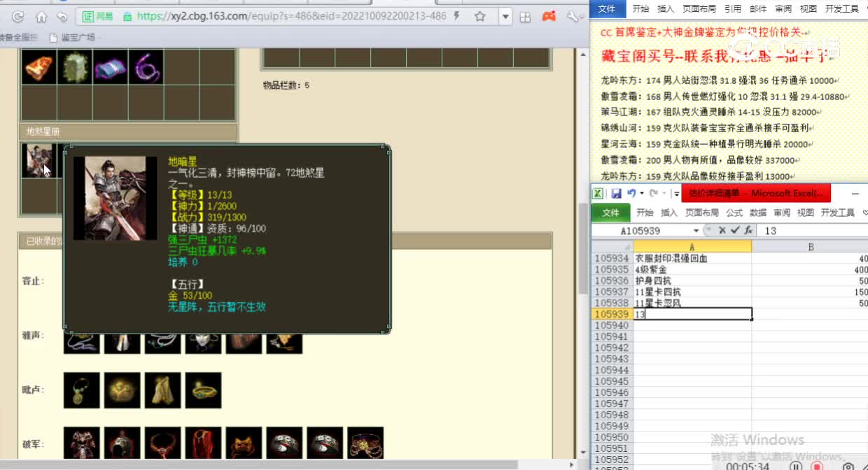Image resolution: width=868 pixels, height=470 pixels.
Task: Open Word 文件 tab
Action: (607, 9)
